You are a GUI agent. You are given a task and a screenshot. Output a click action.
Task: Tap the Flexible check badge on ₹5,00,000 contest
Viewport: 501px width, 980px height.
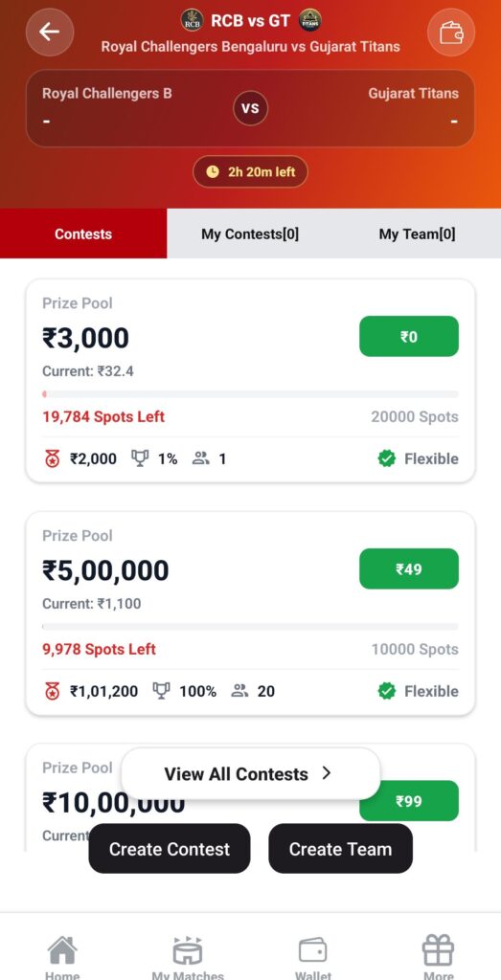click(x=387, y=691)
